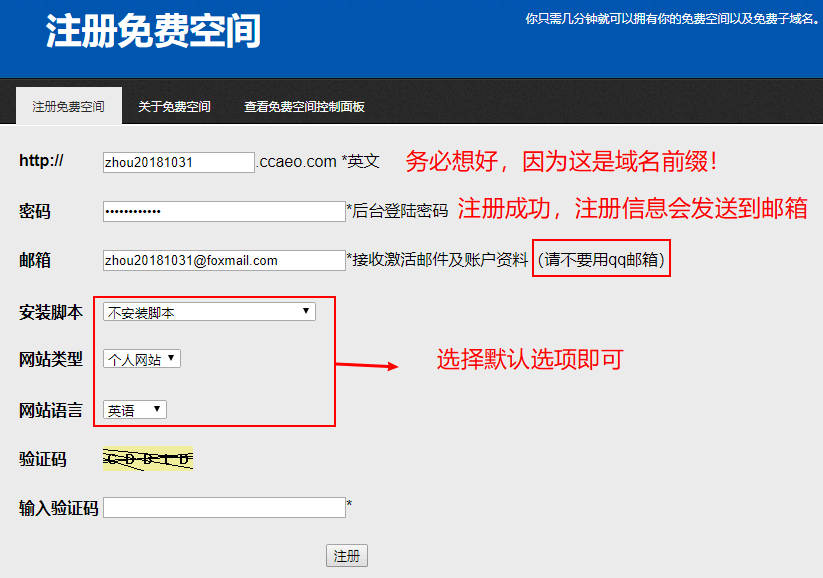This screenshot has height=578, width=823.
Task: Click the red 务必想好 domain prefix warning text
Action: pos(561,161)
